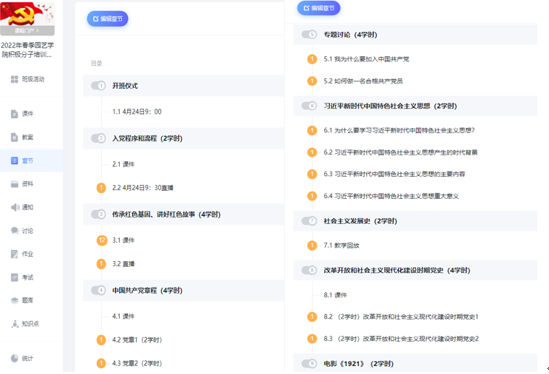Click the course title 2022年春季园艺学院积极分子培训
549x374 pixels.
tap(27, 50)
